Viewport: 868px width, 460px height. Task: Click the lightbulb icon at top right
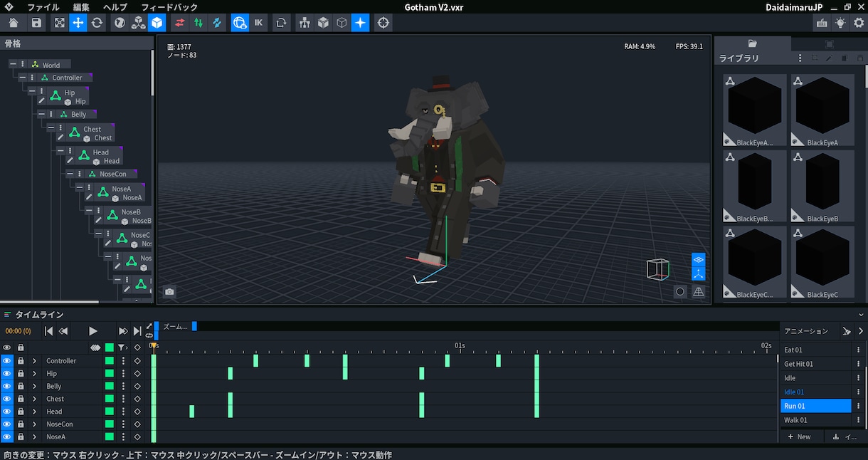click(x=841, y=23)
